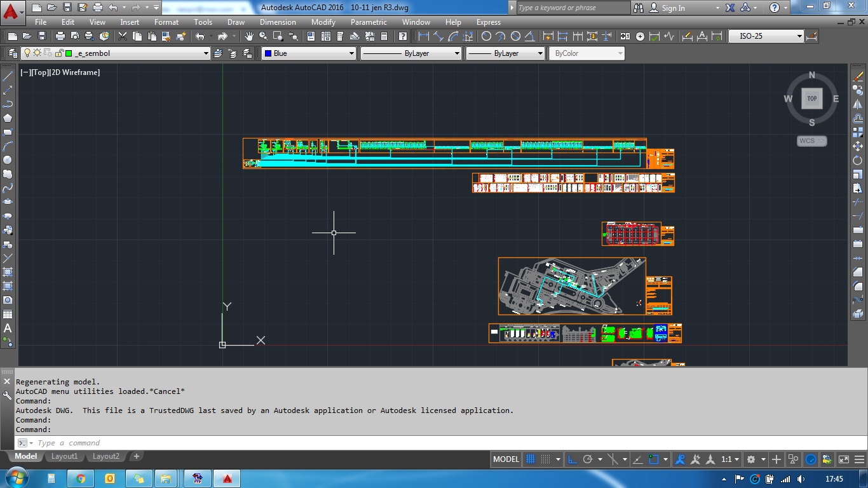Click the Match Properties icon
The width and height of the screenshot is (868, 488).
167,36
